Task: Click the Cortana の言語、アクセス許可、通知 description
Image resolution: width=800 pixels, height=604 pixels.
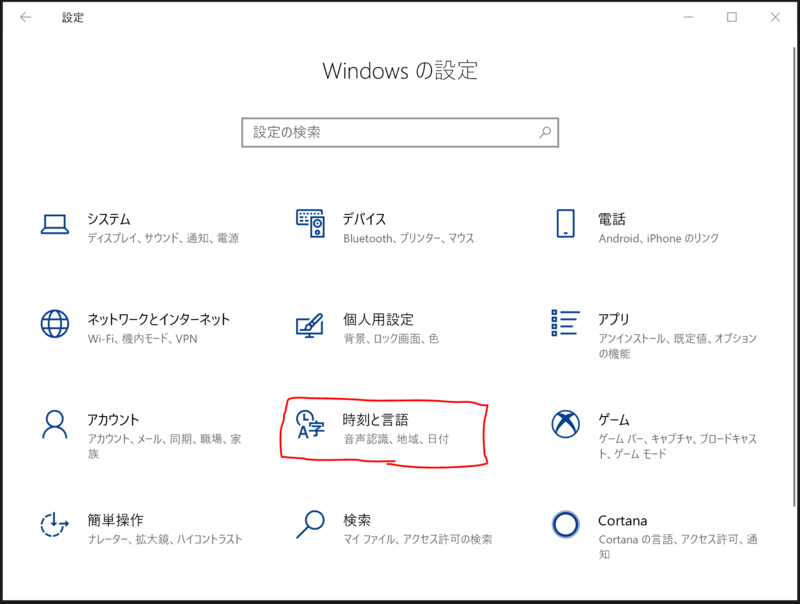Action: pyautogui.click(x=678, y=547)
